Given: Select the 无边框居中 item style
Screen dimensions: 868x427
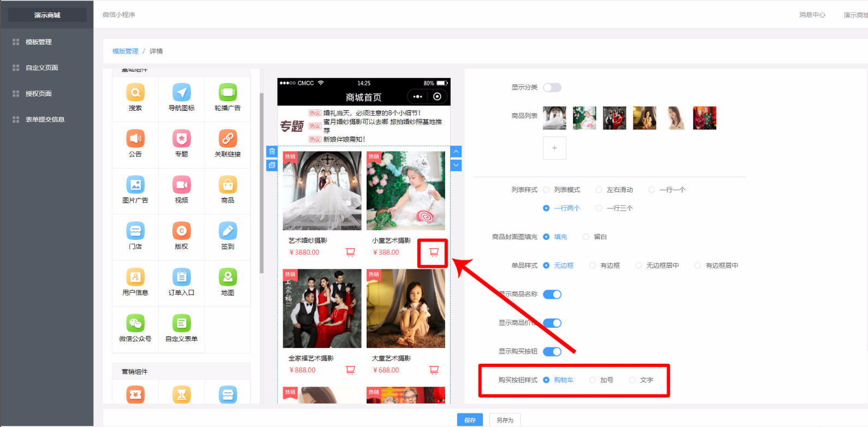Looking at the screenshot, I should (x=657, y=266).
